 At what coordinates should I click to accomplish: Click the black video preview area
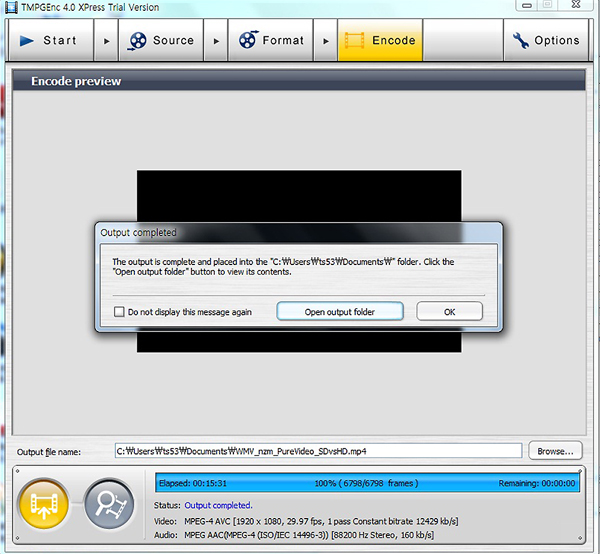[299, 195]
